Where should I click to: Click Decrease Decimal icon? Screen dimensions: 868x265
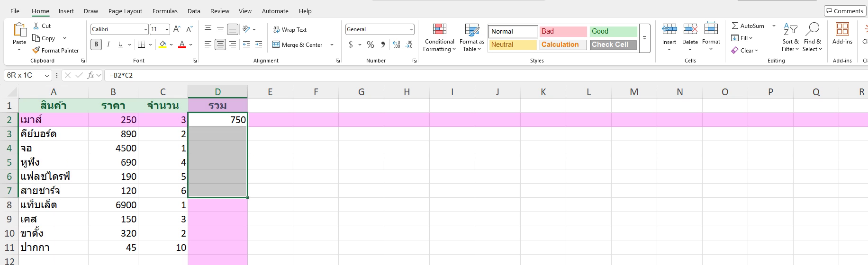[x=409, y=44]
